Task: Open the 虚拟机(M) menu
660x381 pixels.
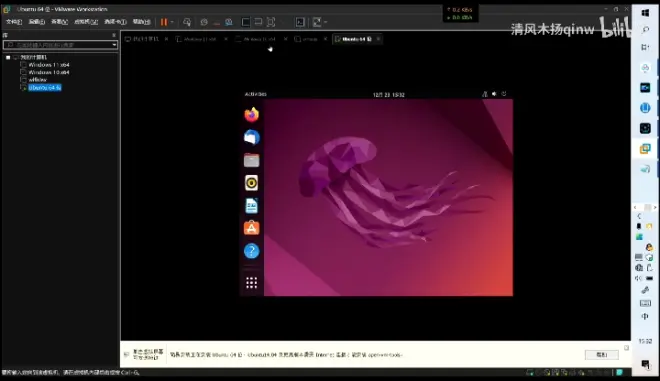Action: coord(86,22)
